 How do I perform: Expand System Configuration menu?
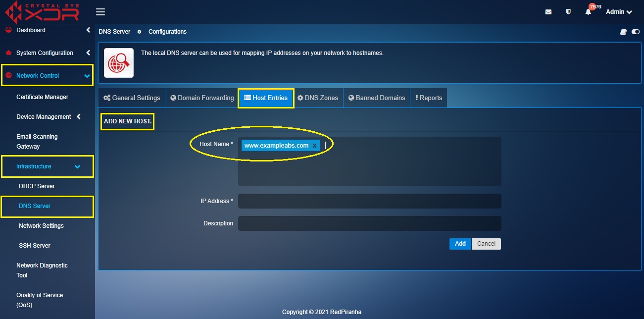48,53
